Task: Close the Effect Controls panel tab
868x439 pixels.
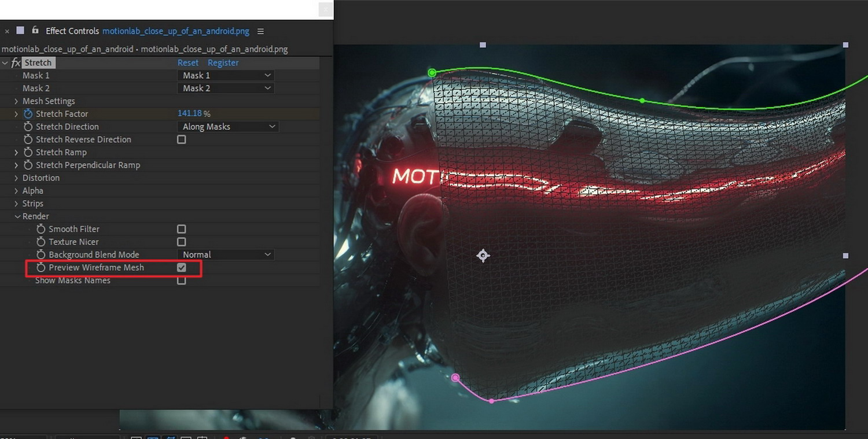Action: click(7, 31)
